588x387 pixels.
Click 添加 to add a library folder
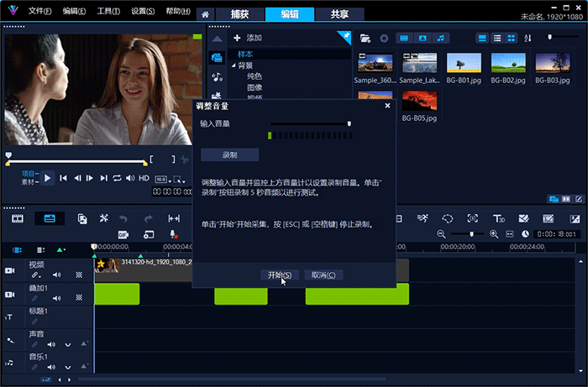[x=248, y=38]
